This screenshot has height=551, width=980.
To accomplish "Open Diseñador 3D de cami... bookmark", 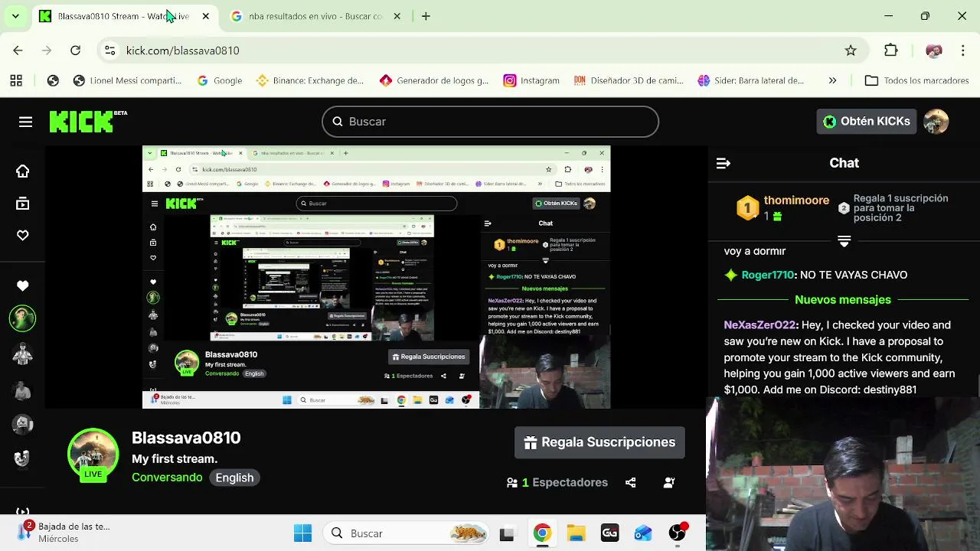I will 629,80.
